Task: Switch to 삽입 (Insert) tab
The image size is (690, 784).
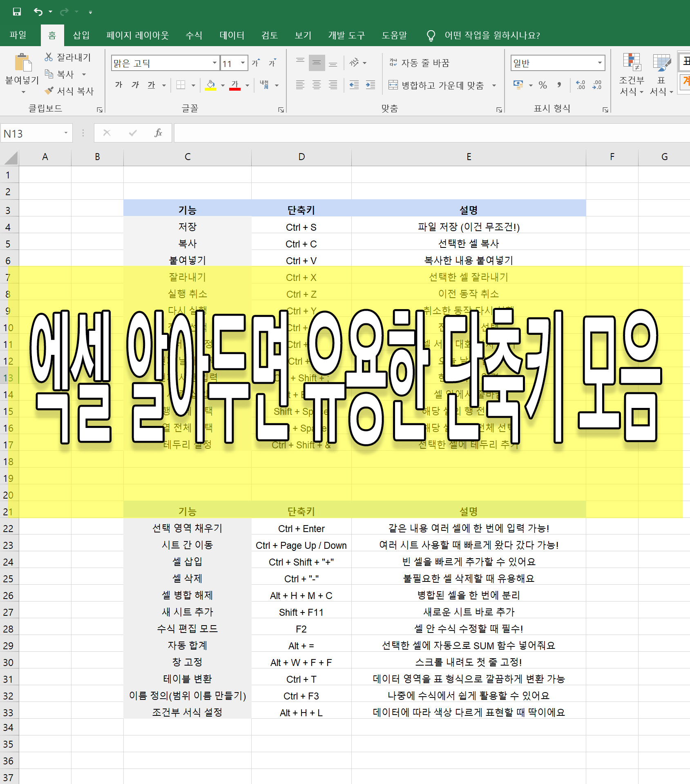Action: click(81, 35)
